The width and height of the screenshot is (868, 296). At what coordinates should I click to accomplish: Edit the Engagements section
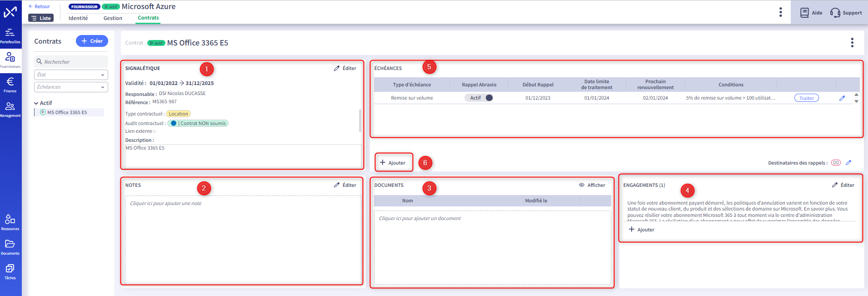coord(843,185)
